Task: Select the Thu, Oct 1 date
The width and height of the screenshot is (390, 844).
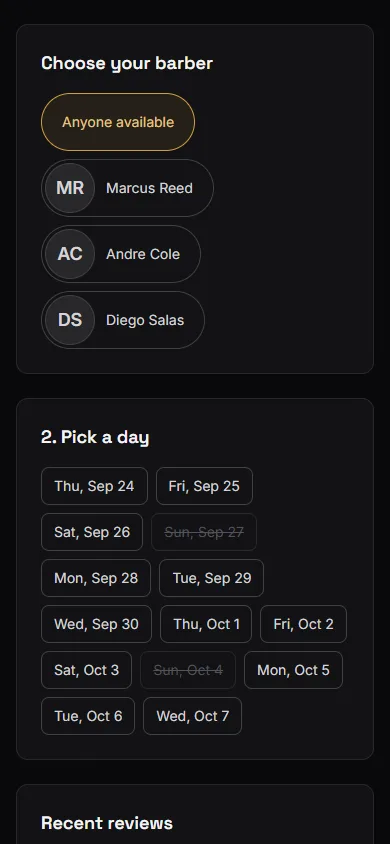Action: 206,624
